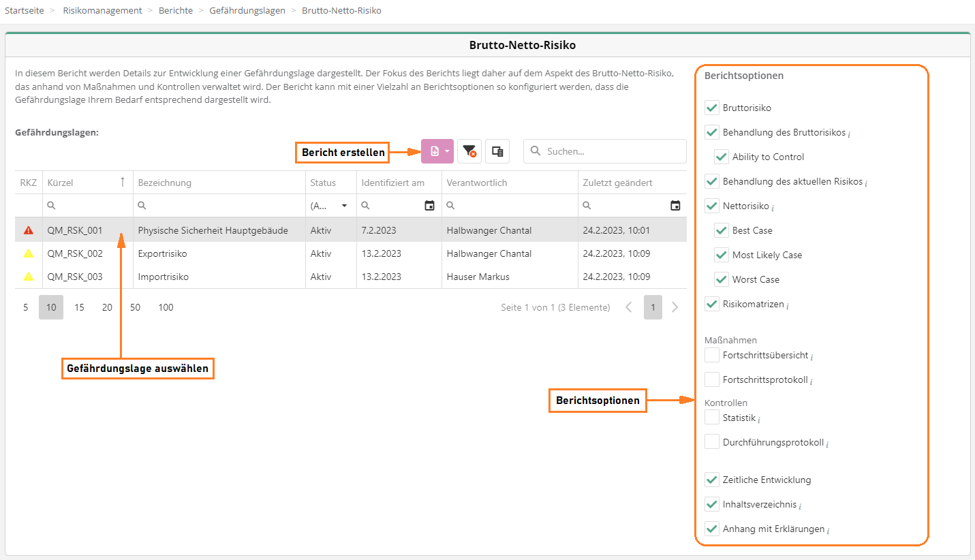Open calendar picker in Identifiziert am filter
The width and height of the screenshot is (975, 560).
point(429,206)
